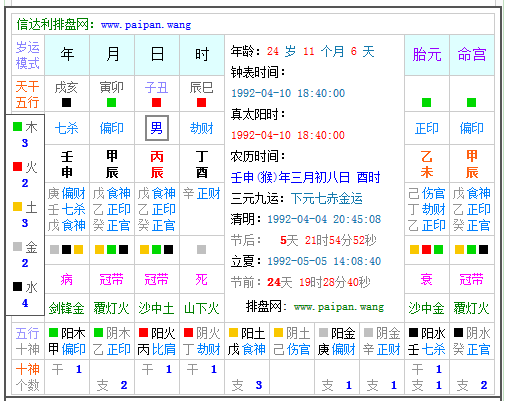Click lunar date 壬申(猴)年三月初八日
The height and width of the screenshot is (401, 505).
point(290,178)
